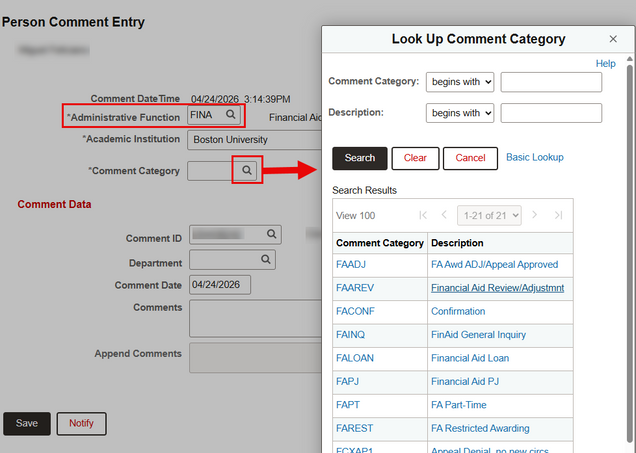Select the 'Confirmation' description link
Viewport: 636px width, 453px height.
[x=458, y=311]
